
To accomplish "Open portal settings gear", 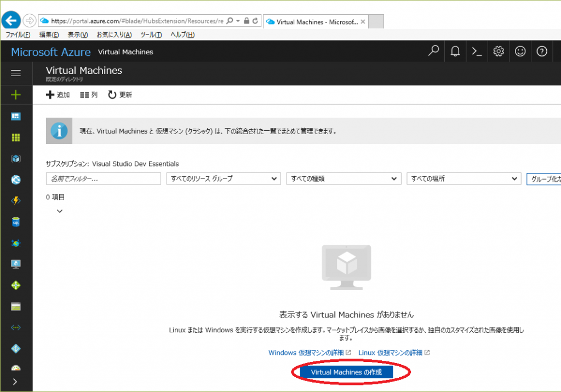I will [499, 51].
